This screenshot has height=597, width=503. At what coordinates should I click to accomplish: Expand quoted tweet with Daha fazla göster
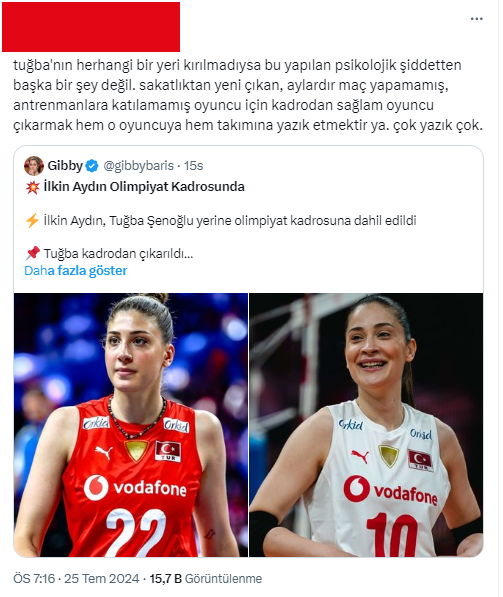(75, 270)
